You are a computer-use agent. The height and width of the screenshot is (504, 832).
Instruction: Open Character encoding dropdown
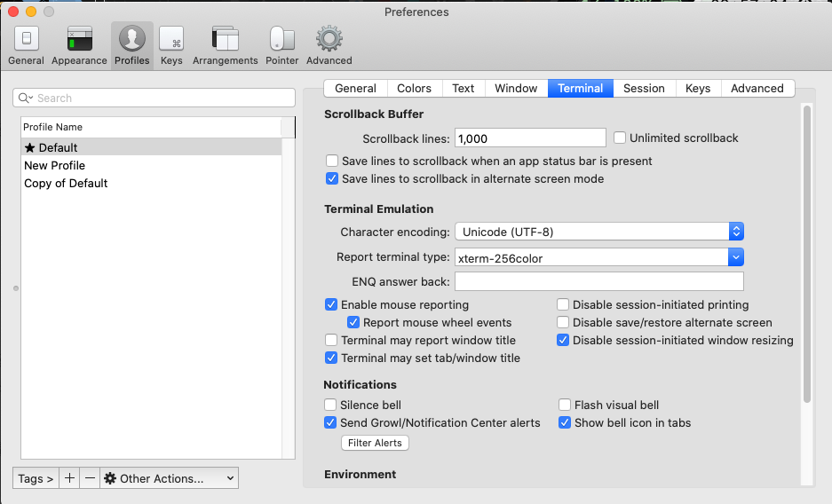[599, 232]
